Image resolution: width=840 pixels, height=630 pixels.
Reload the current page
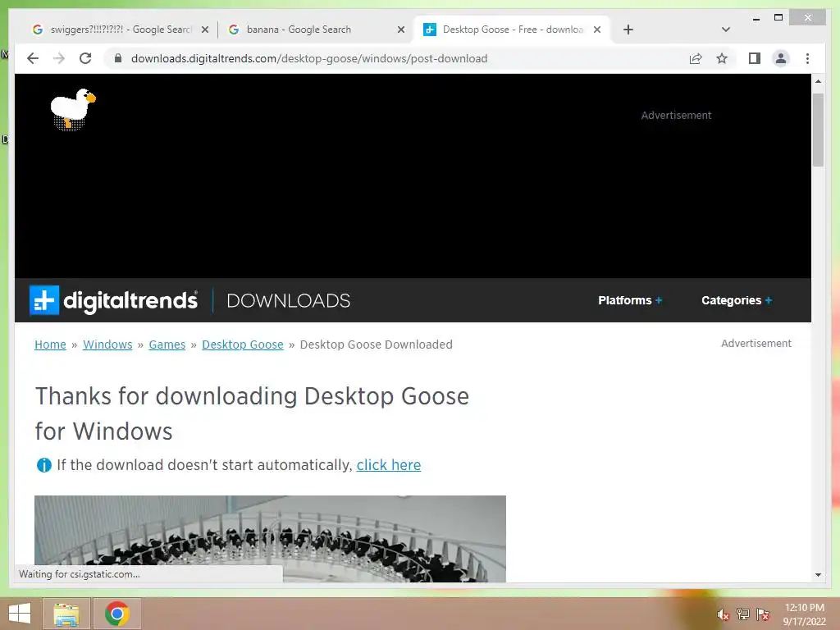(x=85, y=58)
